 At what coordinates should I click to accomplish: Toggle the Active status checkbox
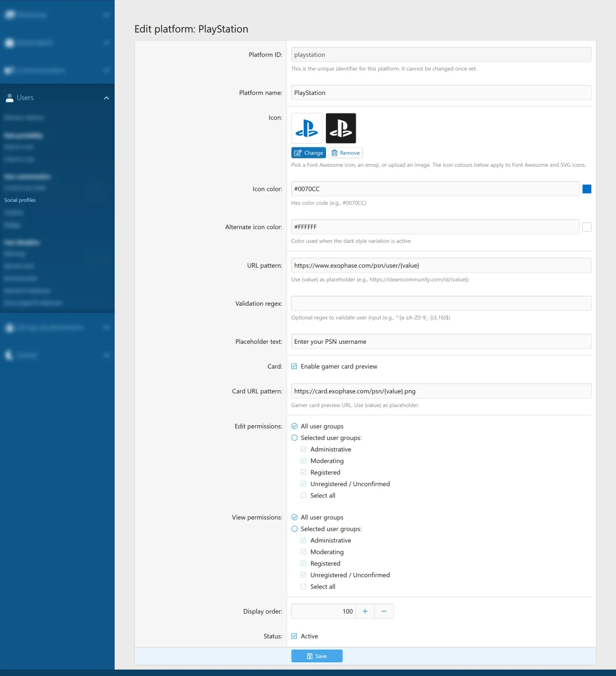point(294,636)
